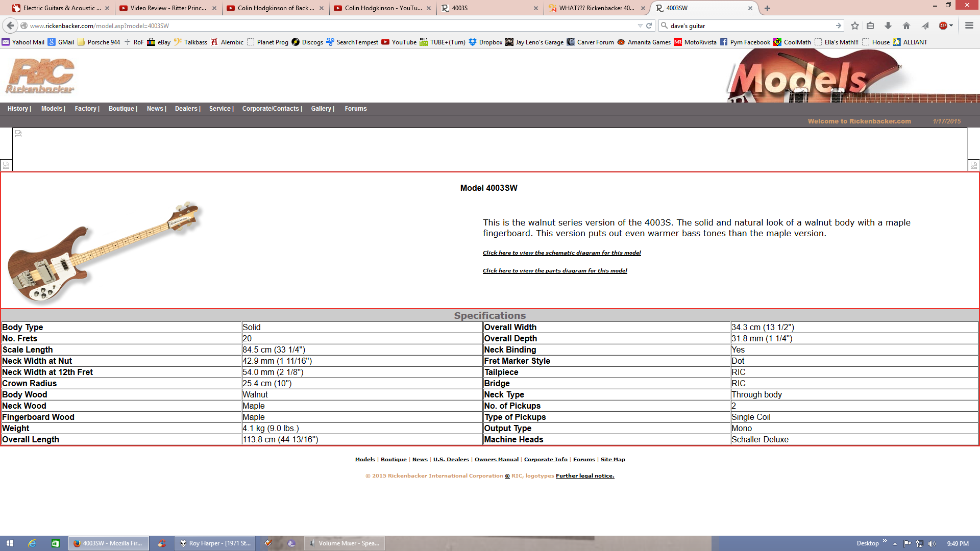Image resolution: width=980 pixels, height=551 pixels.
Task: Open the Owners Manual footer link
Action: (x=497, y=460)
